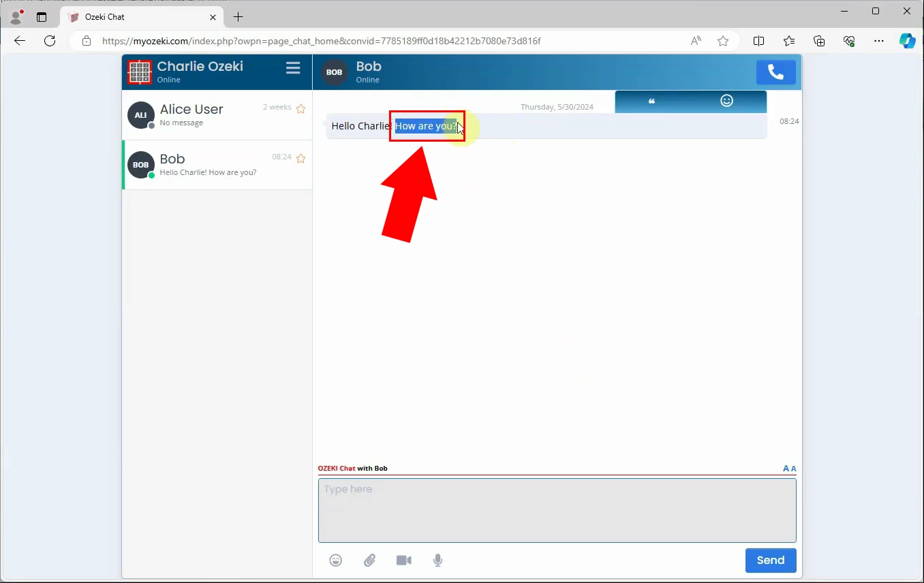Open the emoji picker below message box

pos(336,561)
